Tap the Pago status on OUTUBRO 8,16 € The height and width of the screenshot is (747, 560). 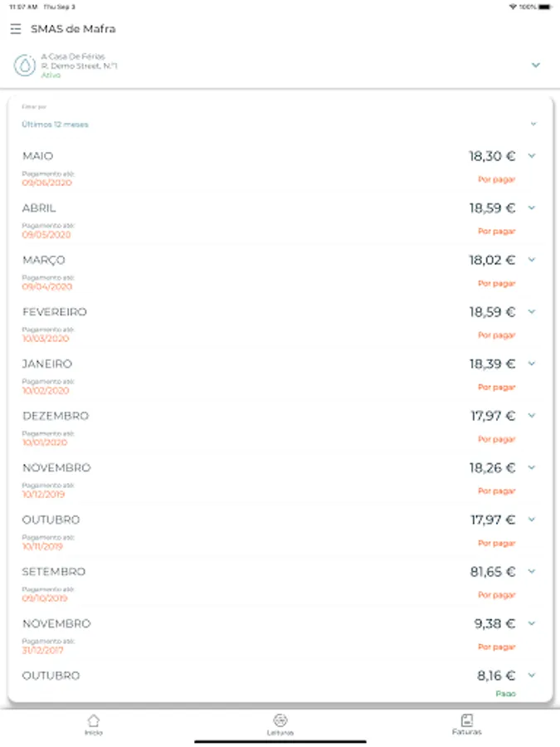click(505, 693)
